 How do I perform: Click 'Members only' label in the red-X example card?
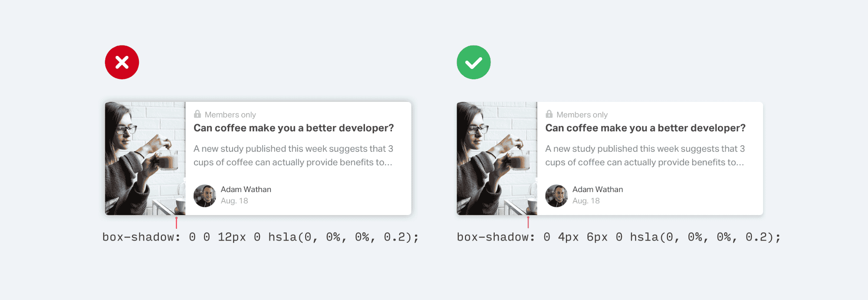[230, 115]
